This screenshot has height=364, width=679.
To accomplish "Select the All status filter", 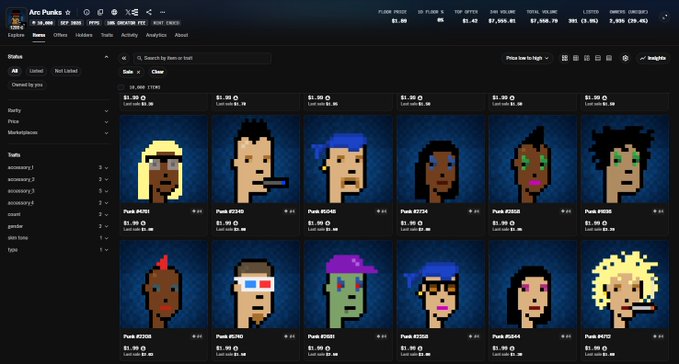I will click(15, 71).
